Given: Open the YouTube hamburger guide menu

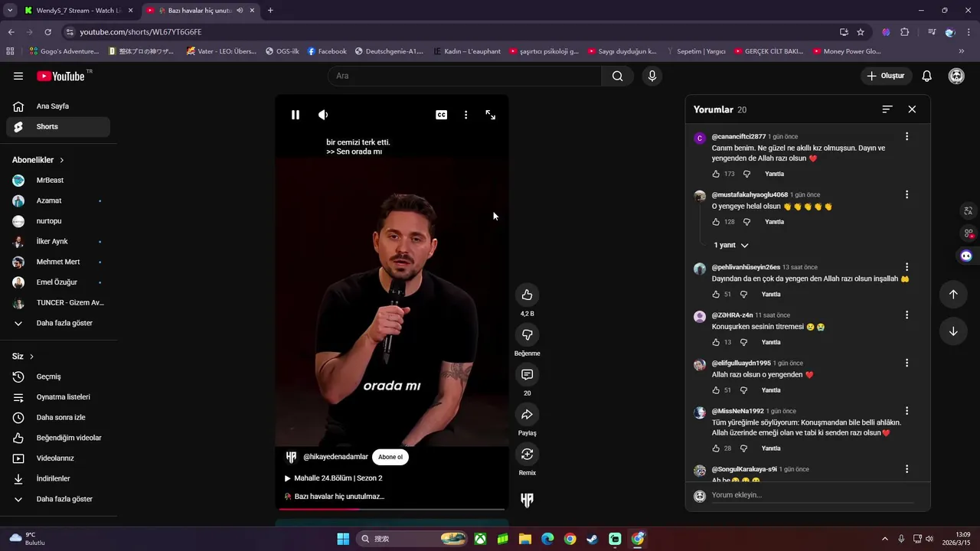Looking at the screenshot, I should tap(18, 76).
